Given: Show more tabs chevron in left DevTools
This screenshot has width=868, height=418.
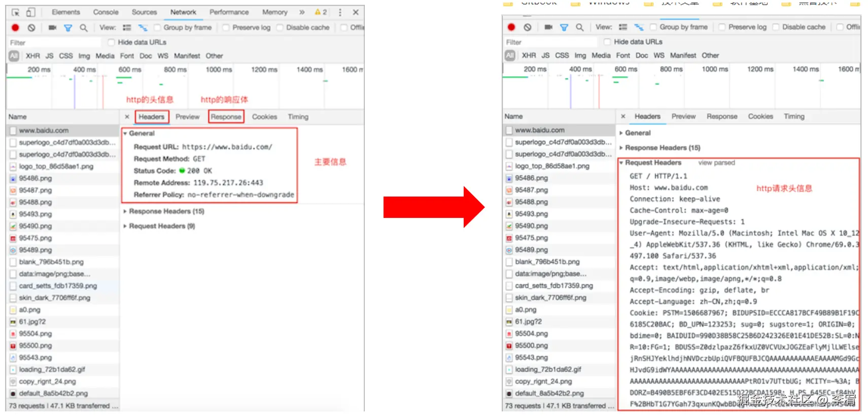Looking at the screenshot, I should [302, 12].
